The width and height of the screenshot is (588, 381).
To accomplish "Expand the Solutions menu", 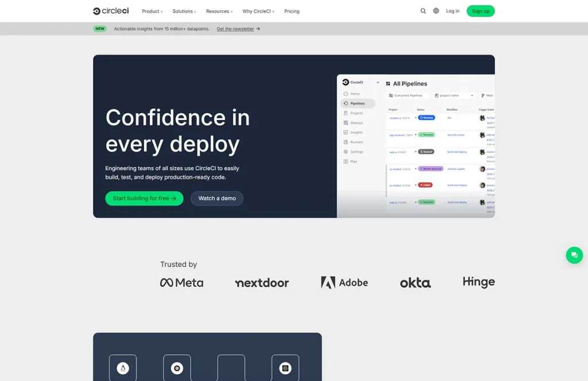I will 184,11.
